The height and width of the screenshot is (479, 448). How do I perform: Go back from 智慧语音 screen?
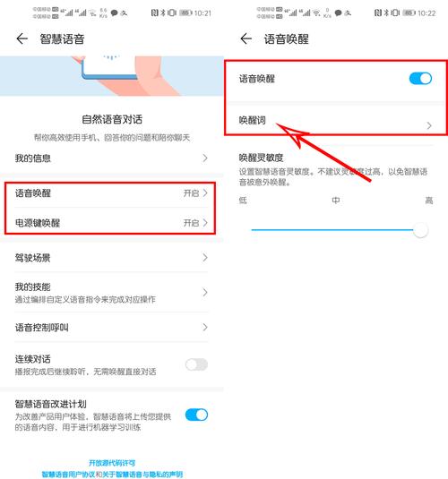click(22, 38)
